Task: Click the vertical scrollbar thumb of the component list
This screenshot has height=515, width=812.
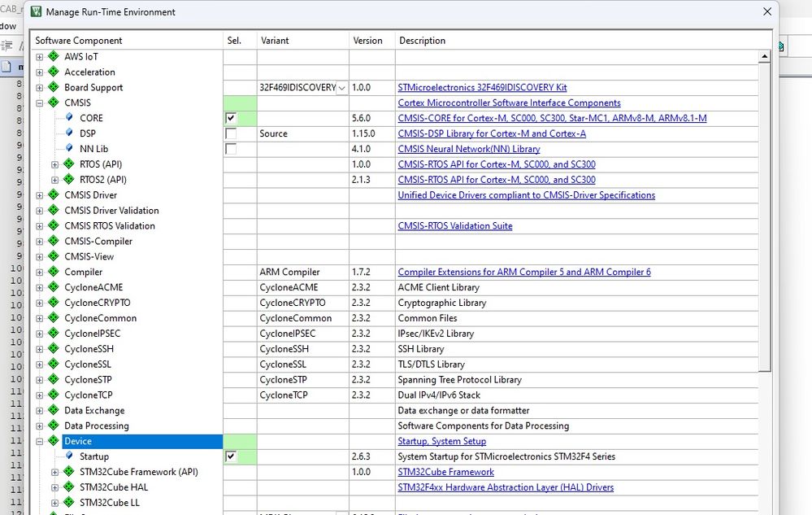Action: [764, 216]
